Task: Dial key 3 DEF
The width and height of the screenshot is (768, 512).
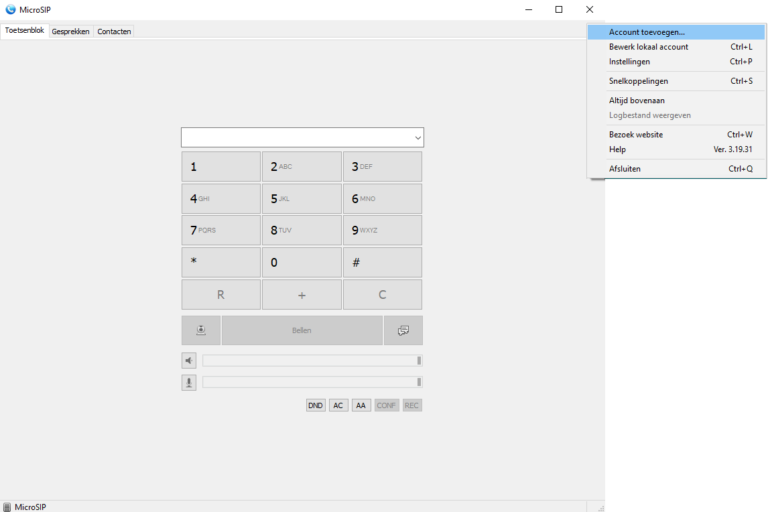Action: pyautogui.click(x=383, y=167)
